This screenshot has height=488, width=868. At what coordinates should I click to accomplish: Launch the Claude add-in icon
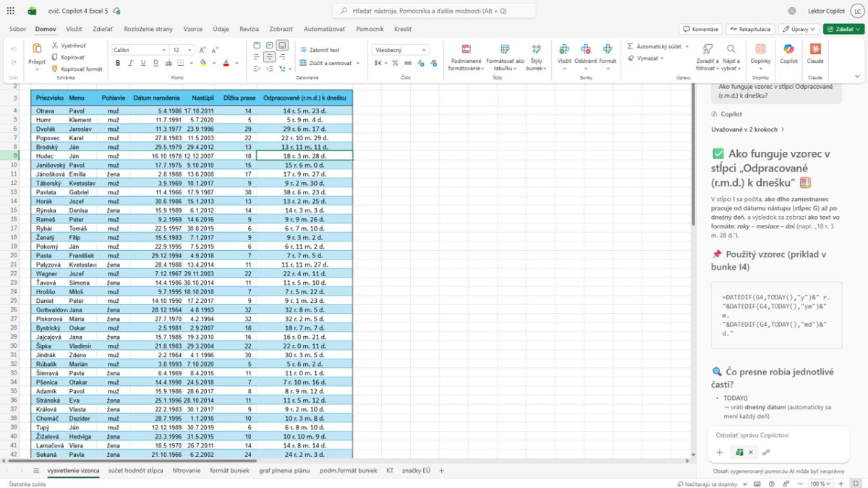click(x=815, y=53)
